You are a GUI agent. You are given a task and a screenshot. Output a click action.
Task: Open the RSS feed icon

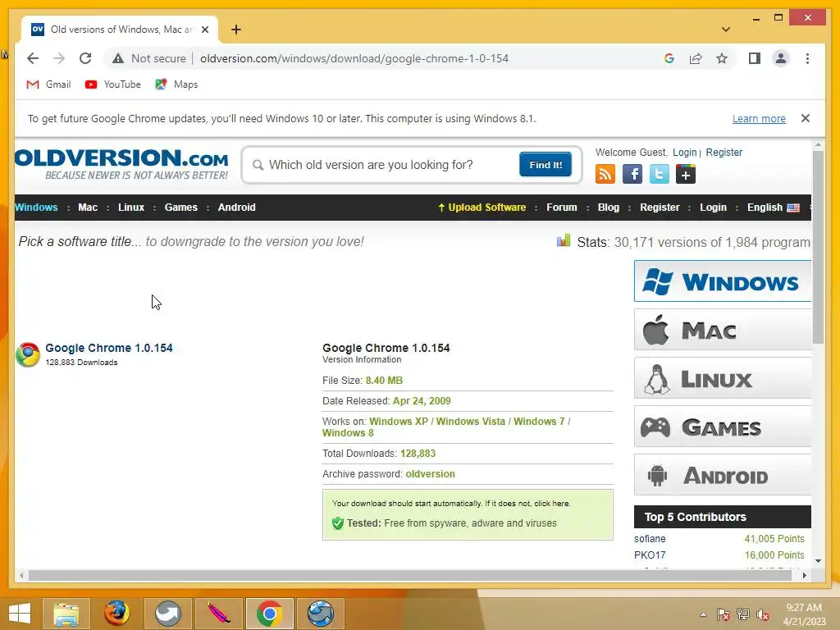click(605, 174)
